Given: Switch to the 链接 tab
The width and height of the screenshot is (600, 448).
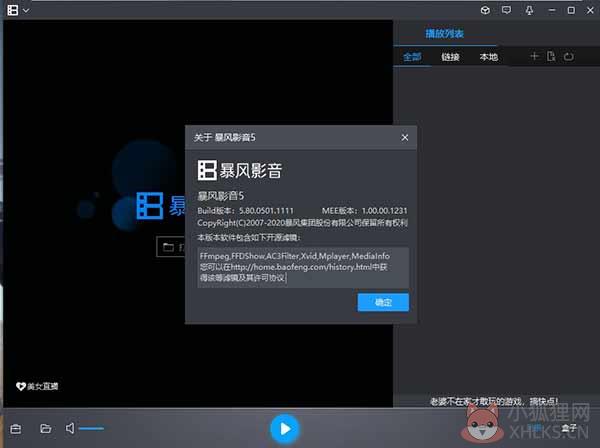Looking at the screenshot, I should pos(450,57).
